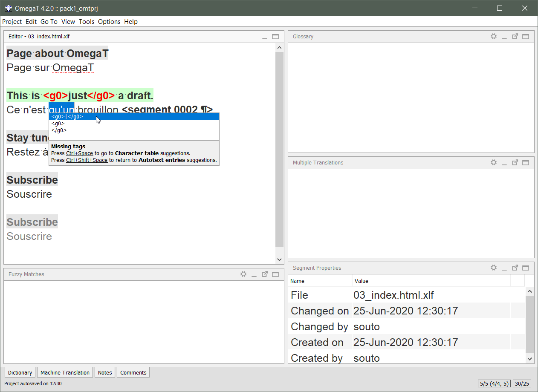Undock the Fuzzy Matches pane
This screenshot has width=538, height=392.
point(265,274)
